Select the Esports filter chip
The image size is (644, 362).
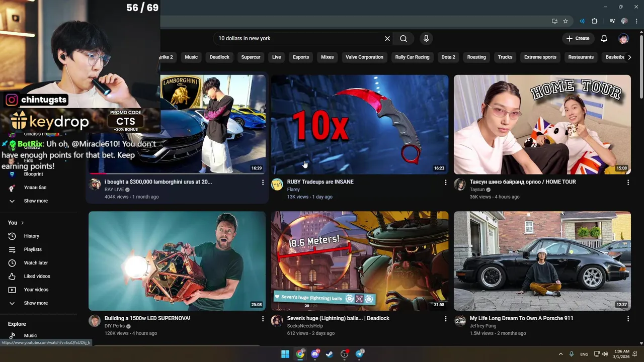click(x=301, y=57)
